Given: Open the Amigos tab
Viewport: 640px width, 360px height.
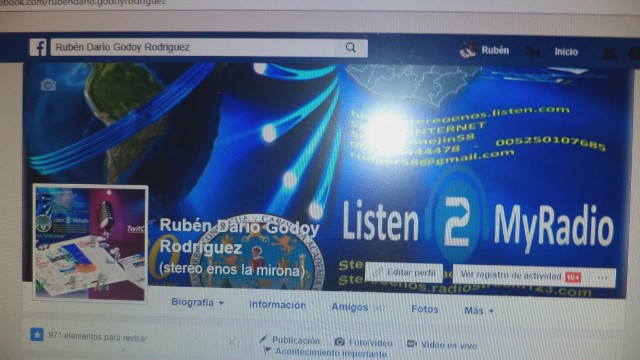Looking at the screenshot, I should coord(350,307).
